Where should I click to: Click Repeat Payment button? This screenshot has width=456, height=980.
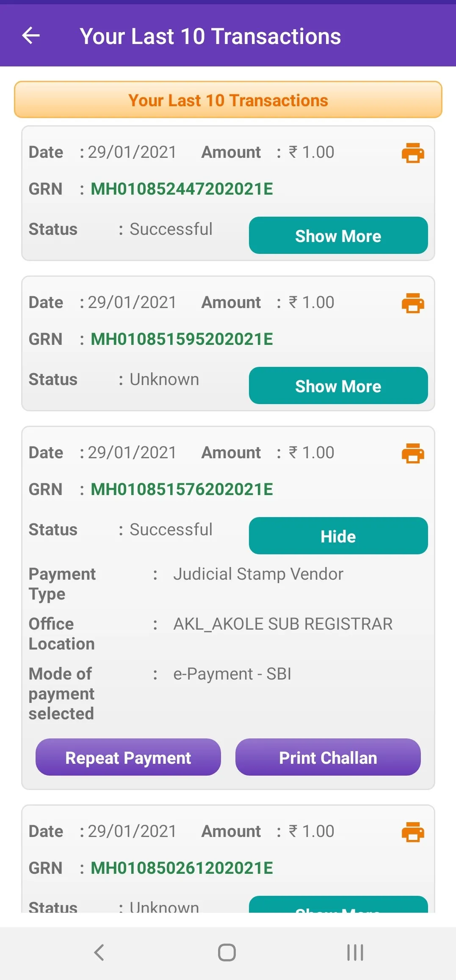pos(128,757)
